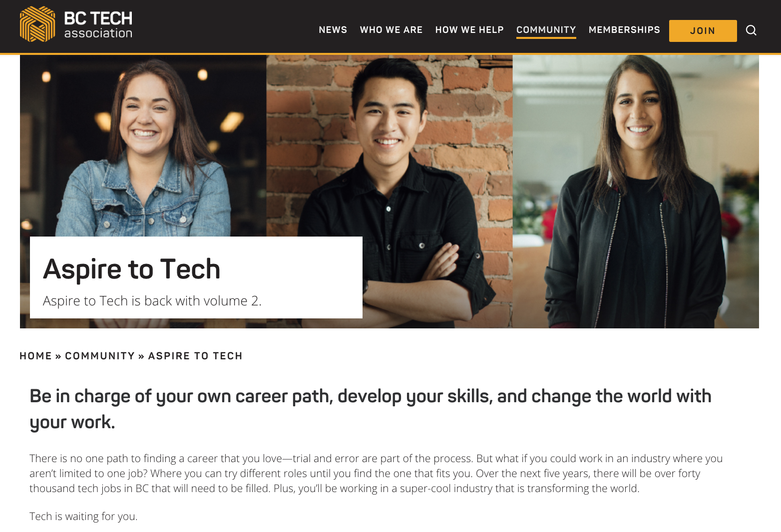
Task: Open the search magnifier icon
Action: click(751, 30)
